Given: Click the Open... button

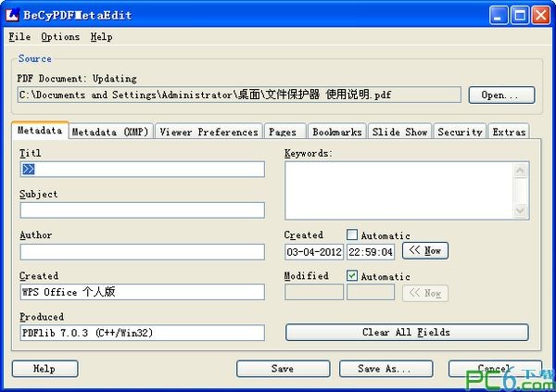Looking at the screenshot, I should 501,95.
